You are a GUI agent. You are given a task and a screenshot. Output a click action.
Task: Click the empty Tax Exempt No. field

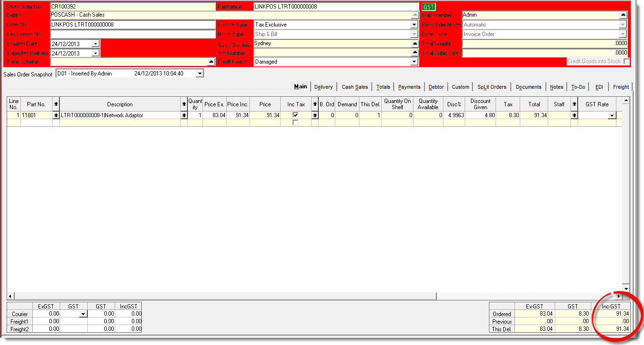pyautogui.click(x=133, y=34)
